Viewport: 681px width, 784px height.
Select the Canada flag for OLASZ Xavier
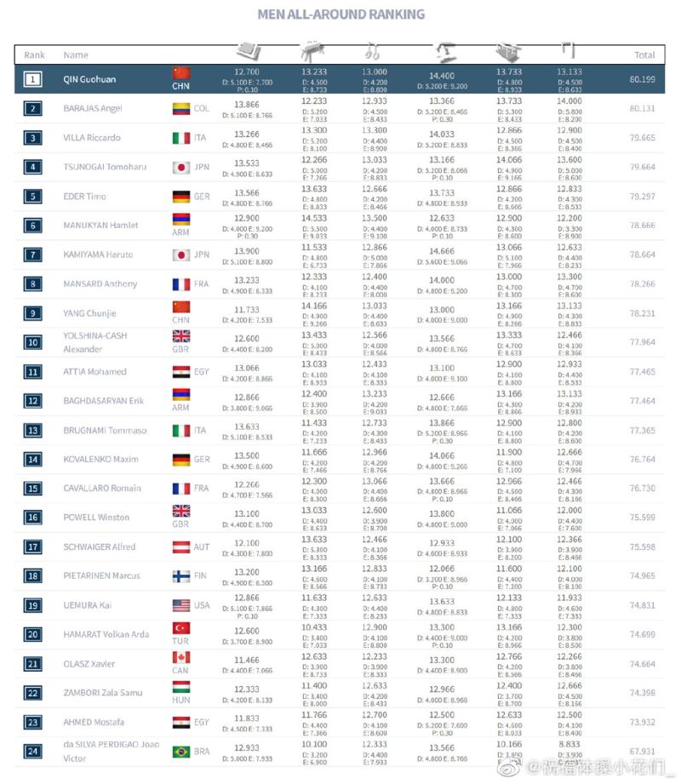181,658
